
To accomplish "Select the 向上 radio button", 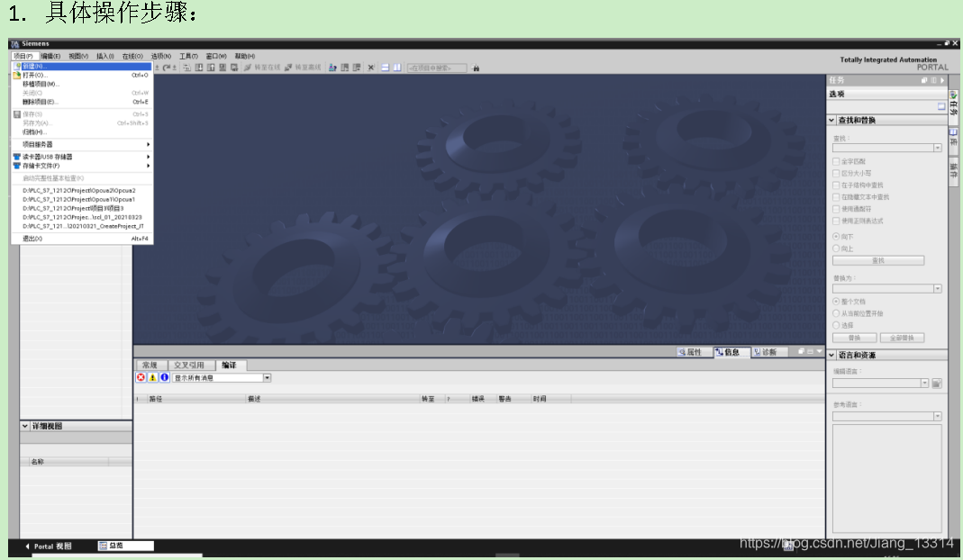I will 836,248.
